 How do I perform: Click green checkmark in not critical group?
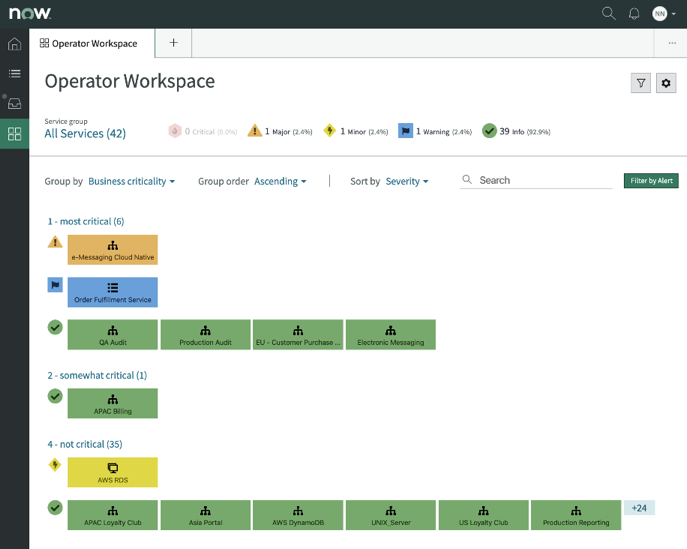coord(55,508)
